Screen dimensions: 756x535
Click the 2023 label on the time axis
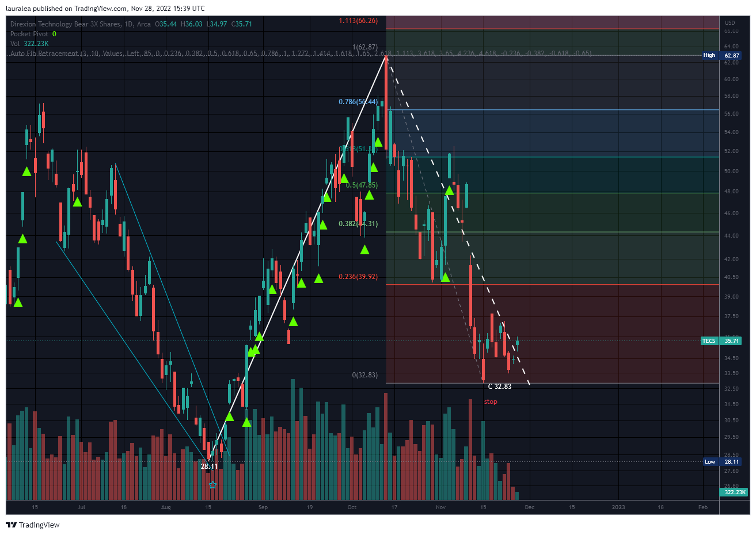coord(618,507)
